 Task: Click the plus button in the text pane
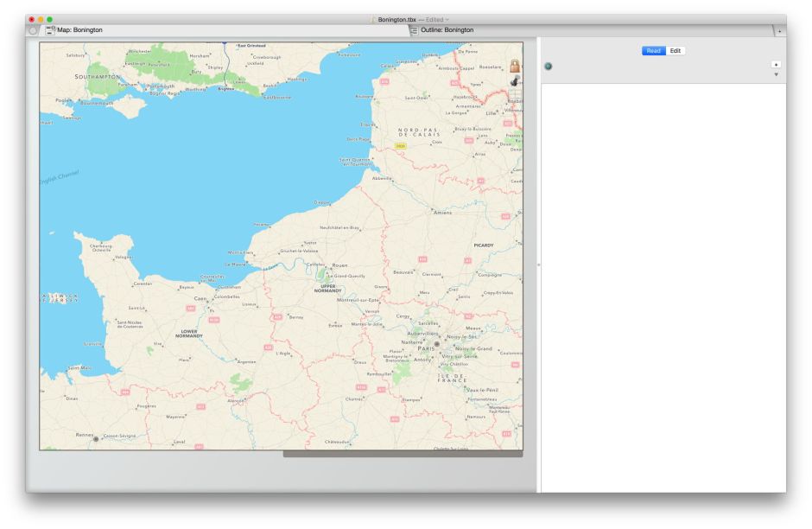pos(776,65)
